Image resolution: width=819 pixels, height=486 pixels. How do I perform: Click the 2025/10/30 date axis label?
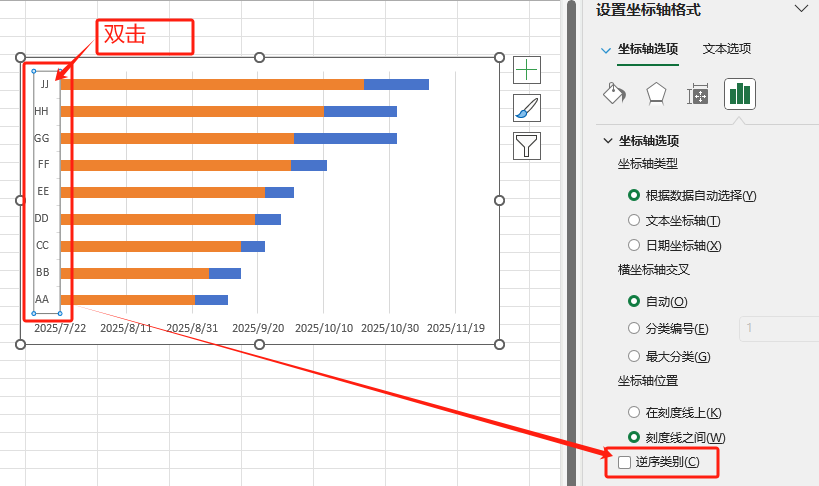point(390,328)
